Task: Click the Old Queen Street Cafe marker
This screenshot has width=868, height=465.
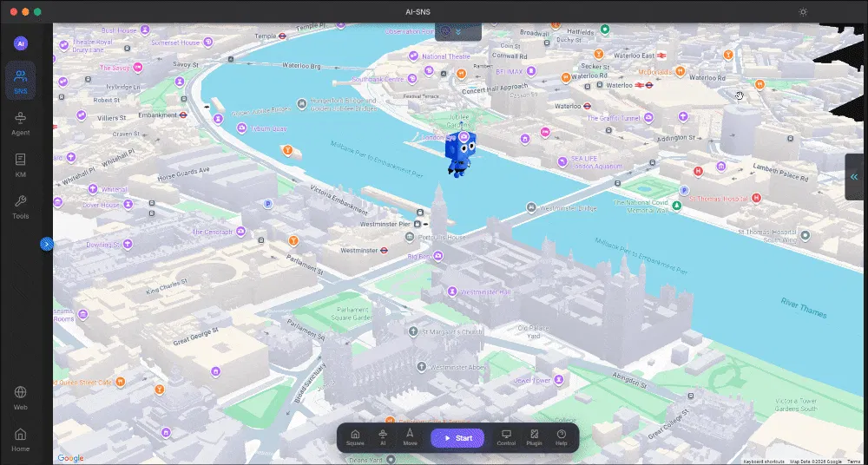Action: point(120,382)
